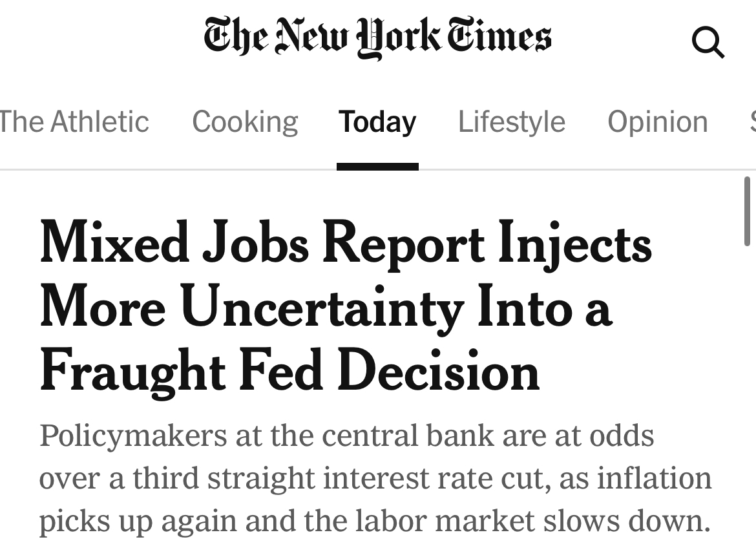The image size is (756, 548).
Task: Click headline line "Fraught Fed Decision"
Action: click(289, 371)
